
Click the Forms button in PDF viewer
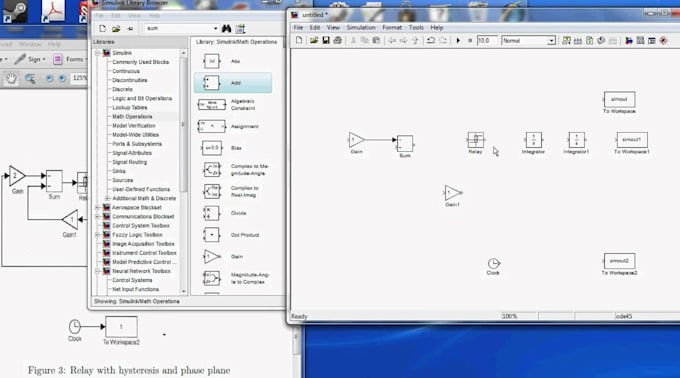69,59
